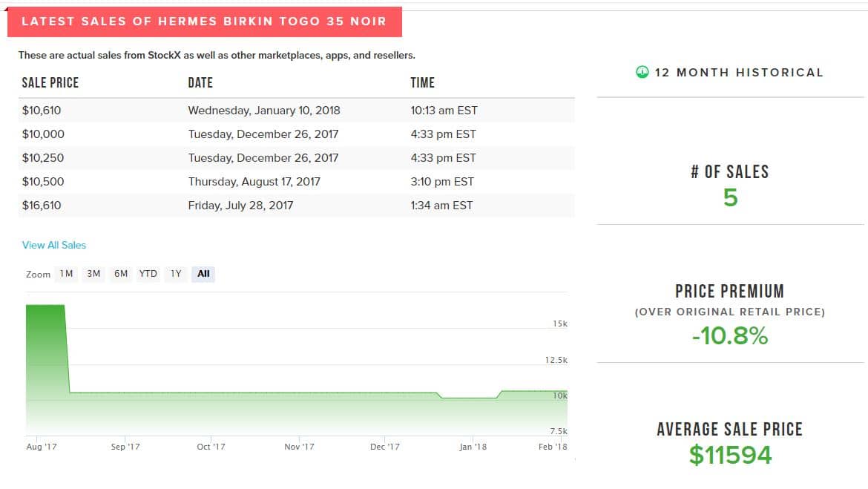Select the $10,500 sale price cell
This screenshot has width=868, height=489.
pyautogui.click(x=43, y=182)
